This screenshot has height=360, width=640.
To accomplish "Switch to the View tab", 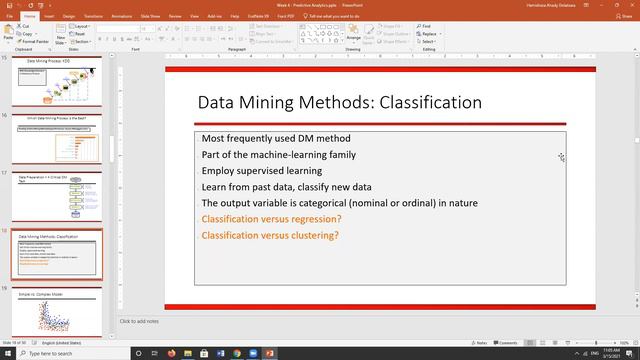I will click(x=194, y=16).
